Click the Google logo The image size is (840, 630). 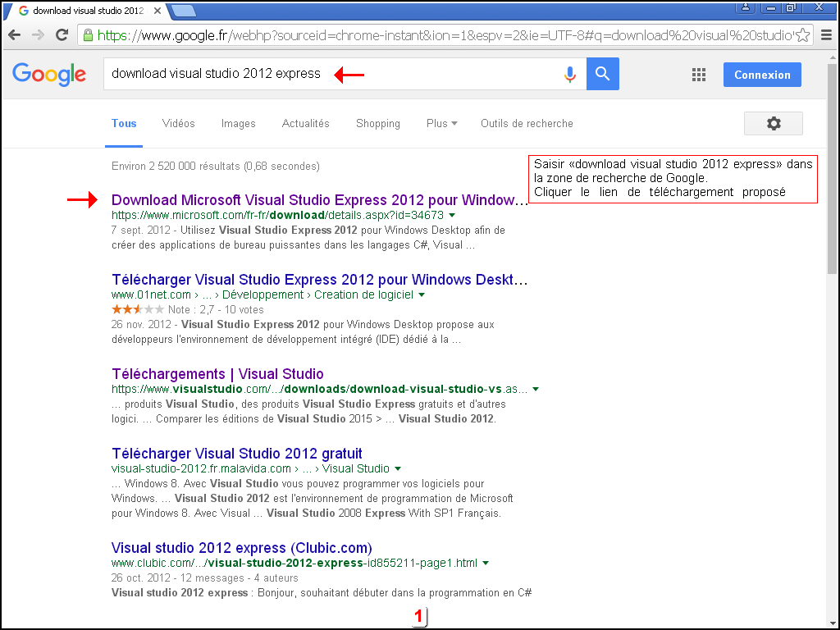48,74
